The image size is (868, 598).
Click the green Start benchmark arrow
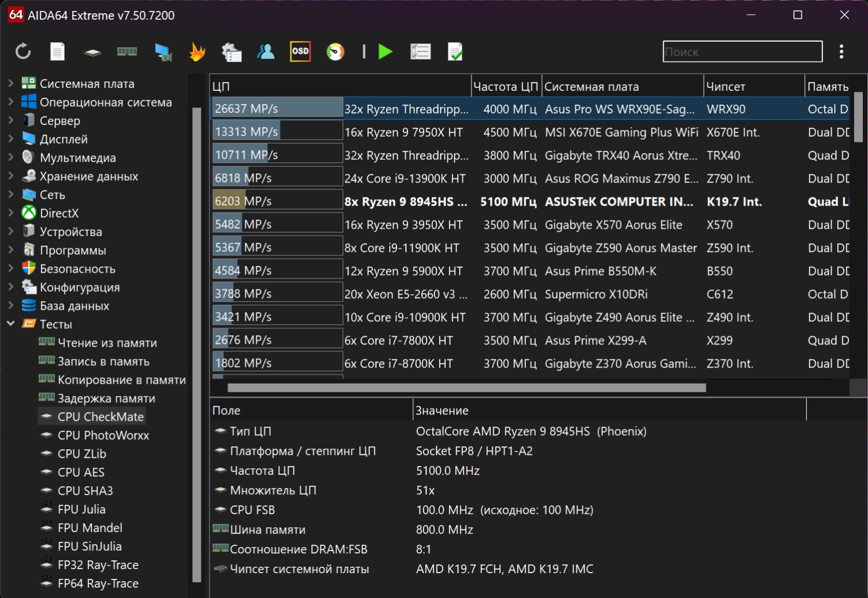pos(385,52)
